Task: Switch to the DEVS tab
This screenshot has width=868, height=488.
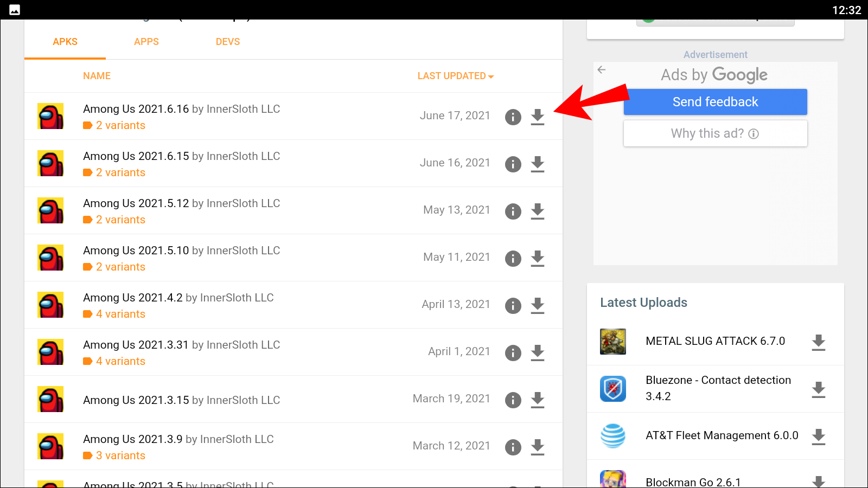Action: [x=228, y=42]
